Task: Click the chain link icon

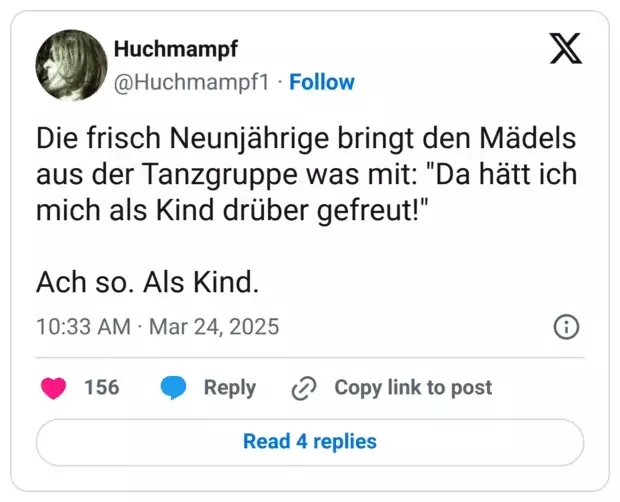Action: tap(304, 388)
